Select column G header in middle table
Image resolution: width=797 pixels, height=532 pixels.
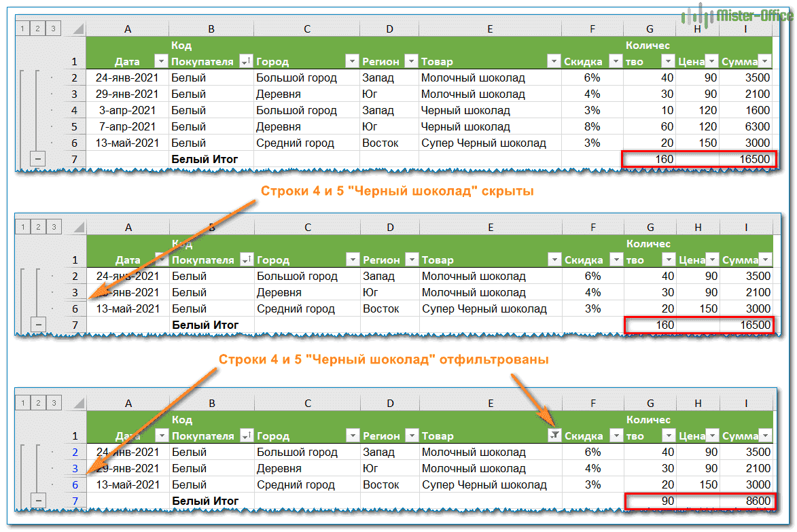tap(650, 227)
